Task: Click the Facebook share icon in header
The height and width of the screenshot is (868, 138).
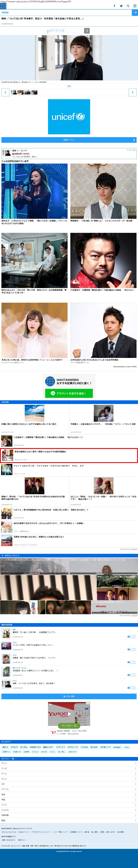Action: pyautogui.click(x=114, y=6)
